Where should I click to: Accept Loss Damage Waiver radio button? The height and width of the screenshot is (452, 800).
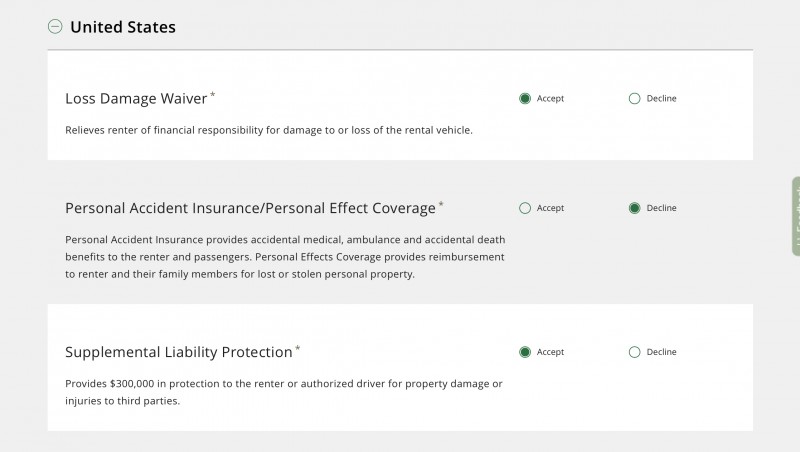[525, 98]
